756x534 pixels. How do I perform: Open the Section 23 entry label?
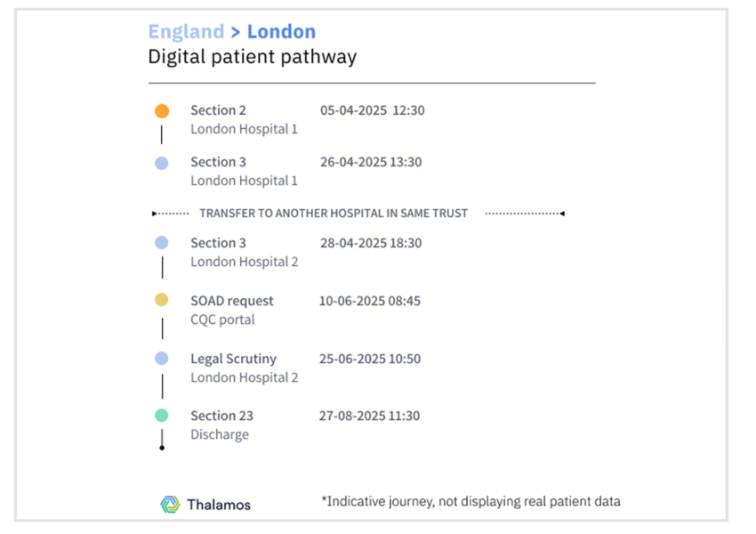click(x=221, y=416)
